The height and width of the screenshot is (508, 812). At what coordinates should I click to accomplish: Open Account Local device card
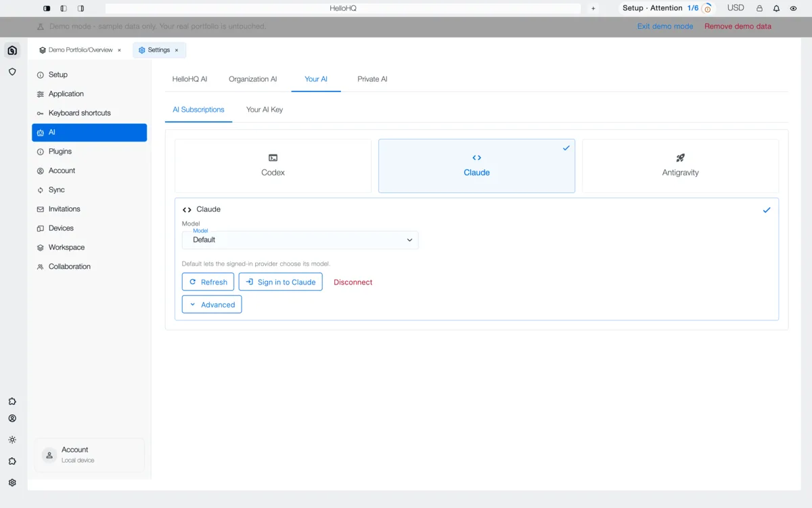click(89, 455)
